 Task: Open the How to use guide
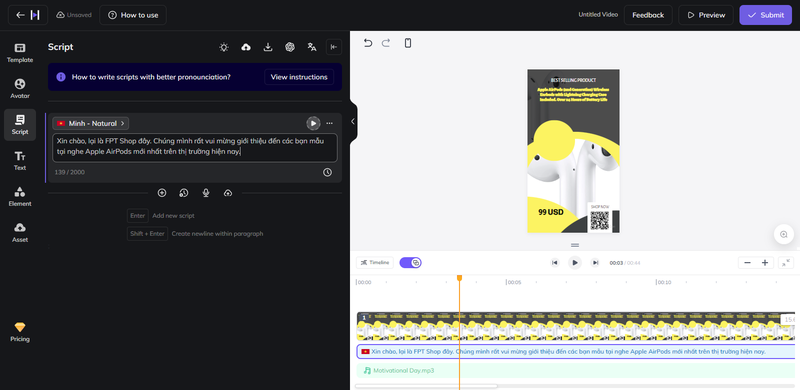pos(133,15)
